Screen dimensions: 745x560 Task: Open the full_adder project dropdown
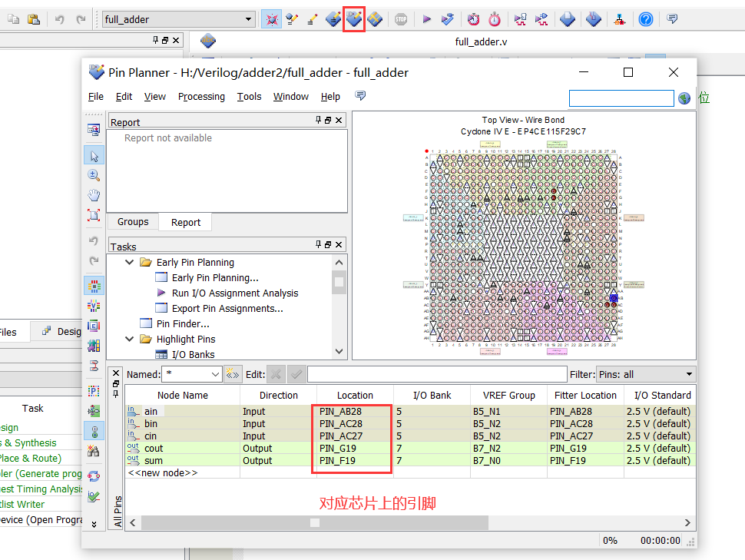click(248, 19)
